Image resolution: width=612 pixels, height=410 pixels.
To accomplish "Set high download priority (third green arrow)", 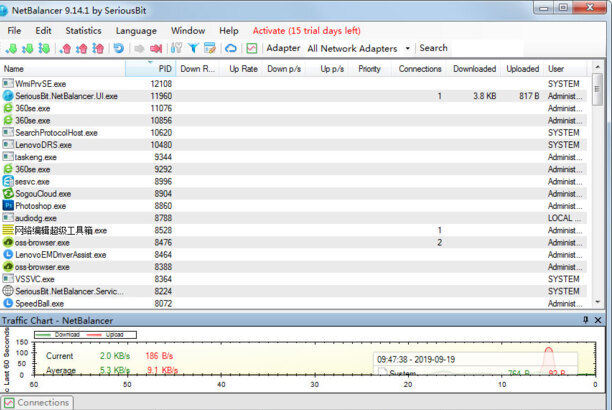I will 44,48.
